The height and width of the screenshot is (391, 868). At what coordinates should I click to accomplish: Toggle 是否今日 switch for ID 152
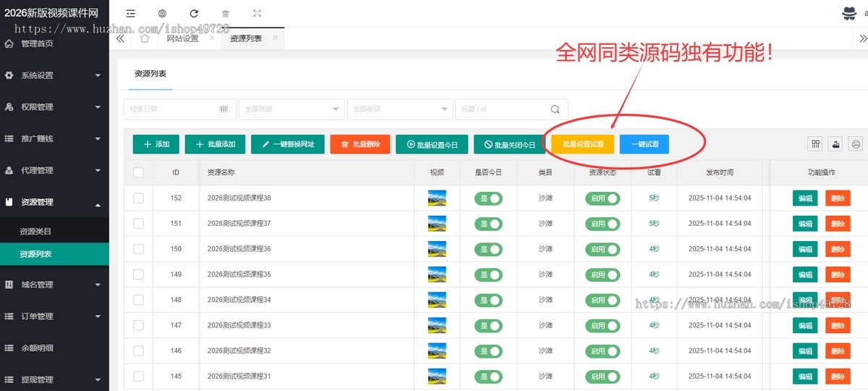pos(488,198)
